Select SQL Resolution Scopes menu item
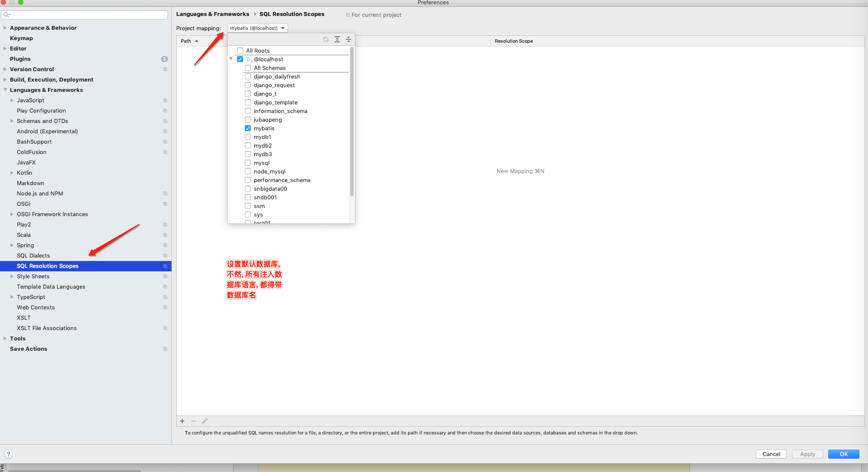 point(48,266)
